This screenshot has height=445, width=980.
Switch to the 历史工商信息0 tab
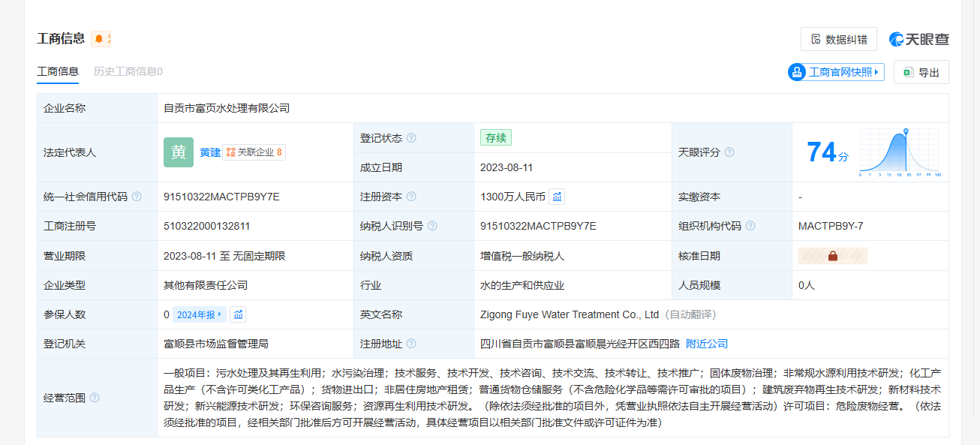[128, 71]
